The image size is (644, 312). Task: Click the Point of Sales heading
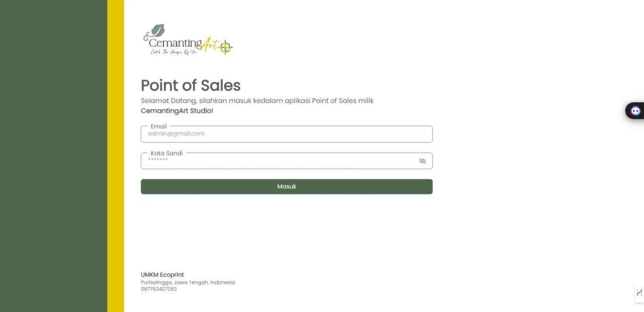pyautogui.click(x=191, y=86)
